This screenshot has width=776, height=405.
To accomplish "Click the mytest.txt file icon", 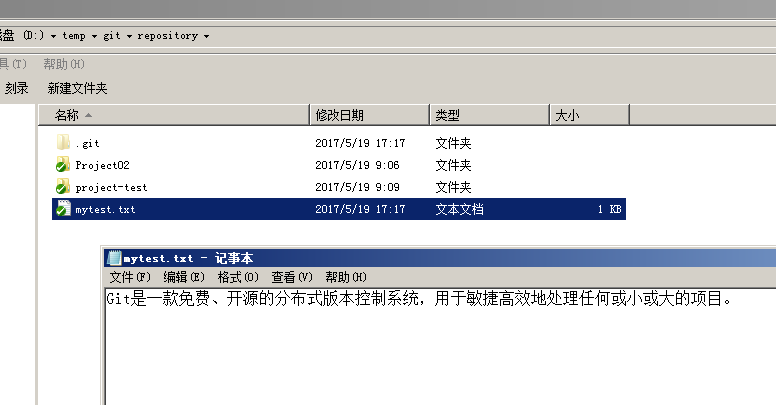I will pos(63,208).
